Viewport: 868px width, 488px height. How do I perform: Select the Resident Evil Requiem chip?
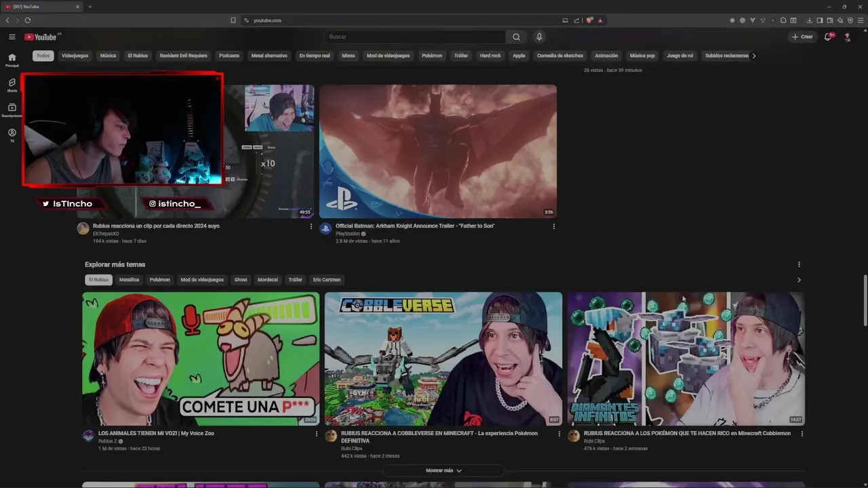183,56
